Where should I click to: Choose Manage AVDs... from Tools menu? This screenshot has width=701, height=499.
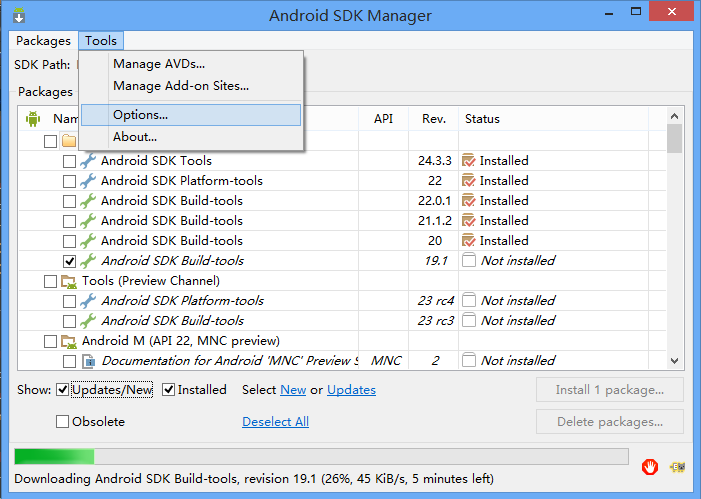[x=191, y=64]
